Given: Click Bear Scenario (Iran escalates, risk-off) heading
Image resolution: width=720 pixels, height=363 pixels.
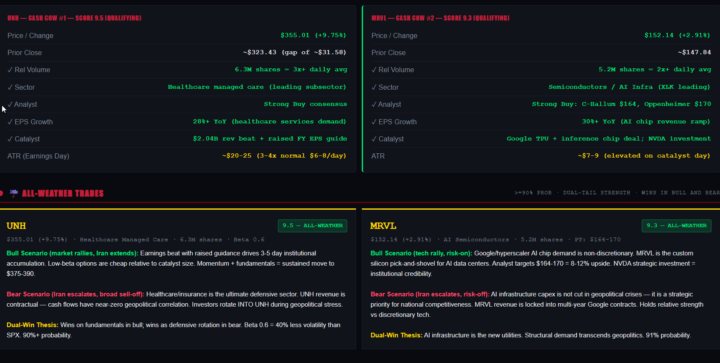Looking at the screenshot, I should pyautogui.click(x=430, y=294).
